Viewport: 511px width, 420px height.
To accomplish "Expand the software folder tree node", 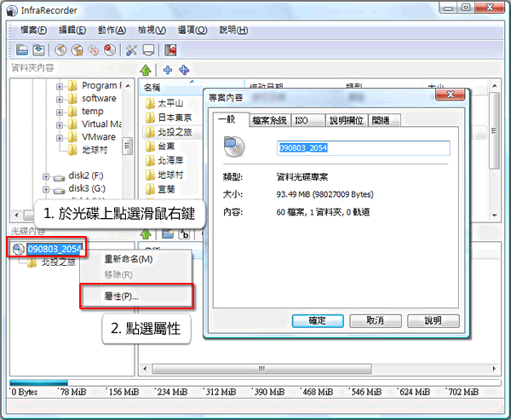I will (60, 99).
